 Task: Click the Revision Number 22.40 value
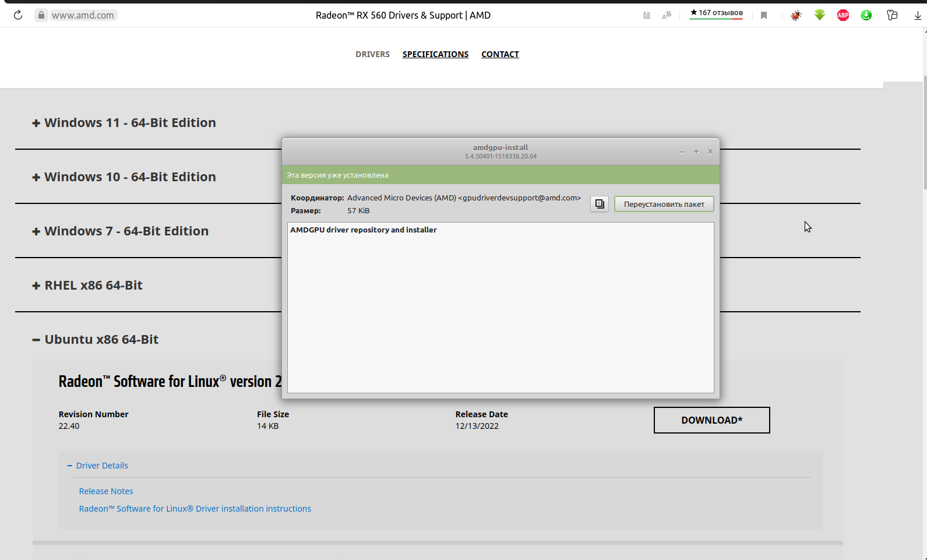69,426
